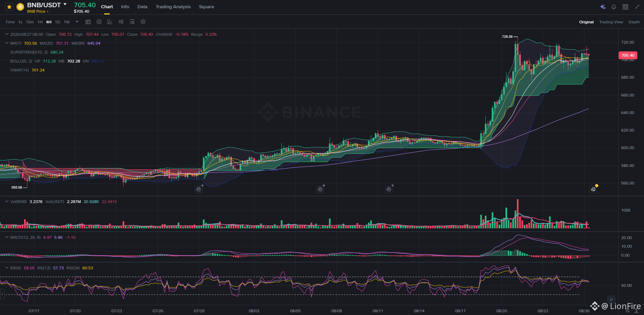
Task: Open the chart display settings icon
Action: click(132, 22)
